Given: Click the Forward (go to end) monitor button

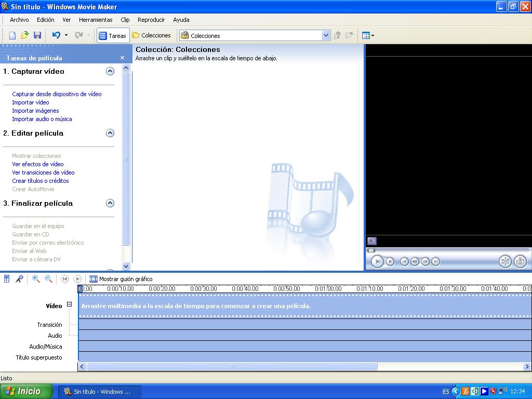Looking at the screenshot, I should (436, 262).
